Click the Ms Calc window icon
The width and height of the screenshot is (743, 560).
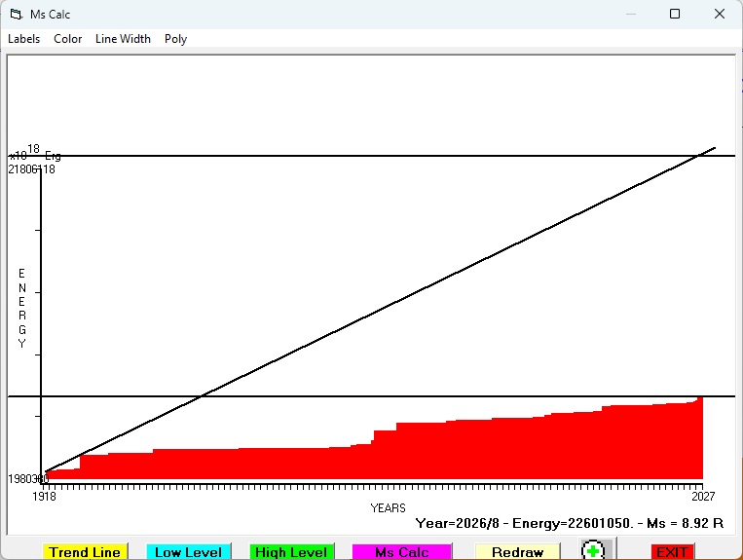(x=17, y=15)
